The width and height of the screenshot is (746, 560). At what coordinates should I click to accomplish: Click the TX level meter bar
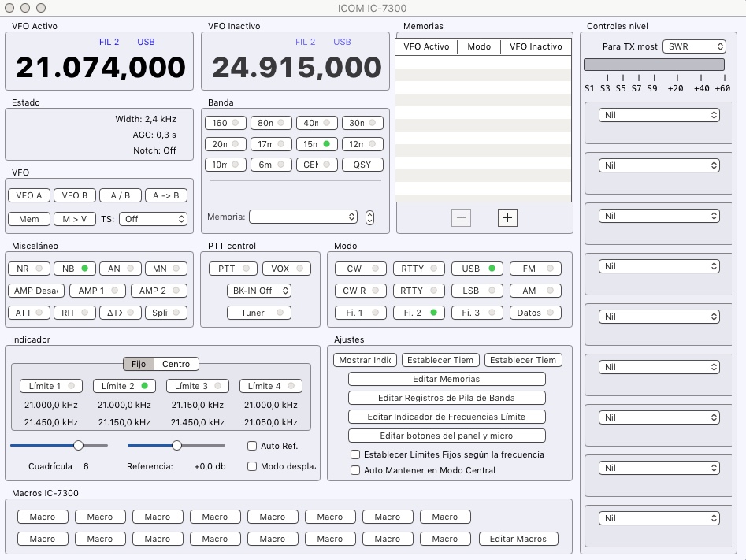pyautogui.click(x=654, y=65)
